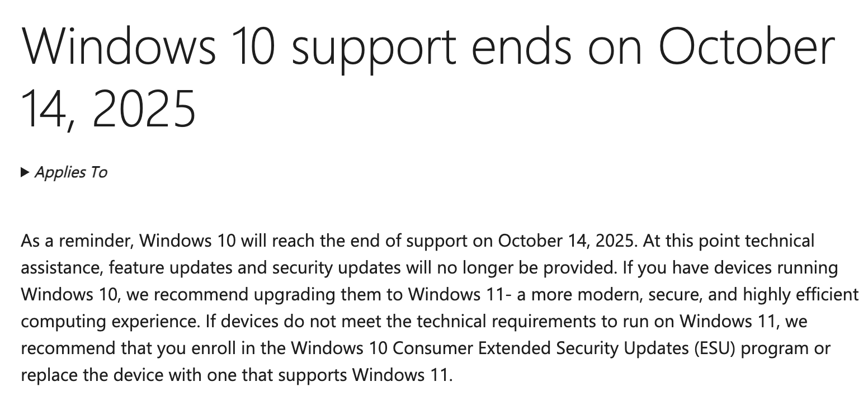Image resolution: width=868 pixels, height=405 pixels.
Task: Expand the Applies To disclosure triangle
Action: (25, 172)
